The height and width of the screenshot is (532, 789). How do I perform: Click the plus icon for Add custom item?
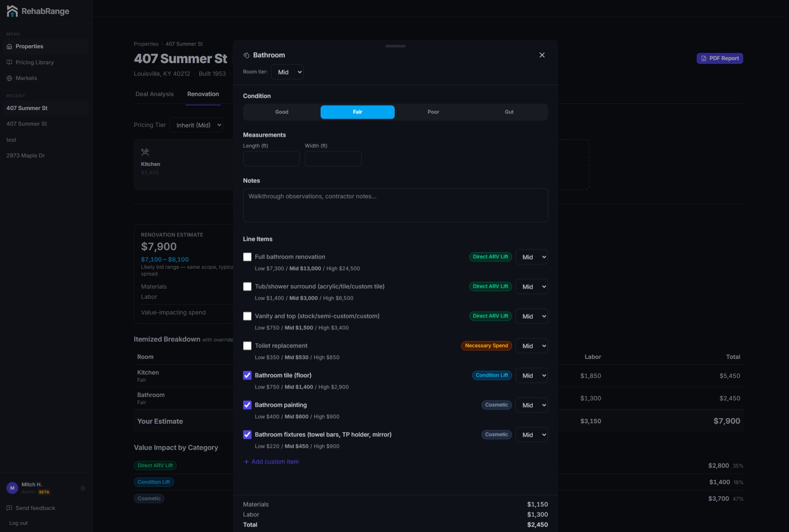click(246, 462)
